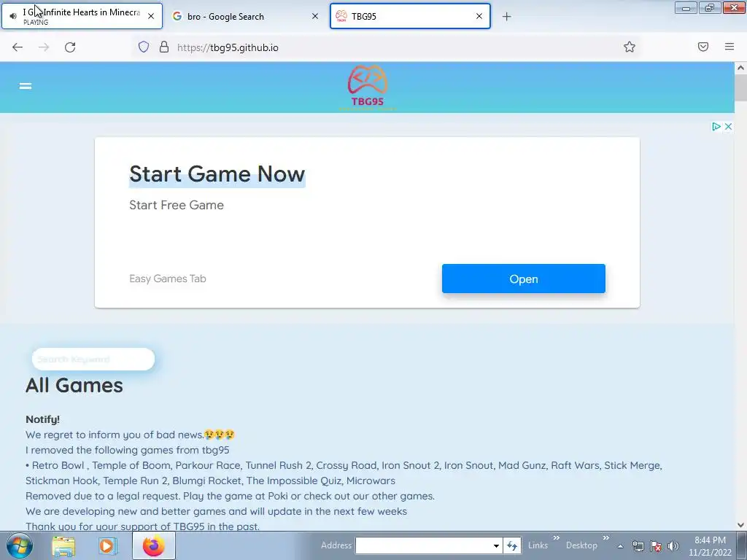Expand the Links toolbar chevron

(556, 538)
